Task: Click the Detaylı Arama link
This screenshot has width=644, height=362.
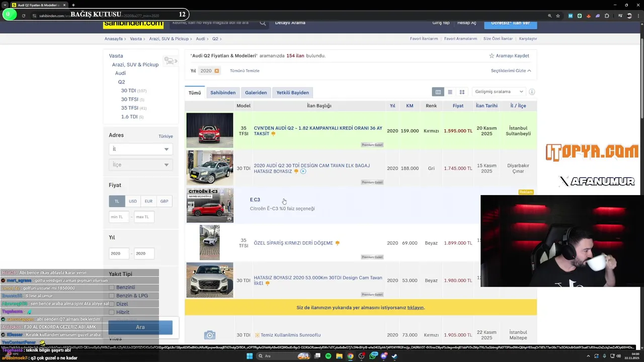Action: click(290, 23)
